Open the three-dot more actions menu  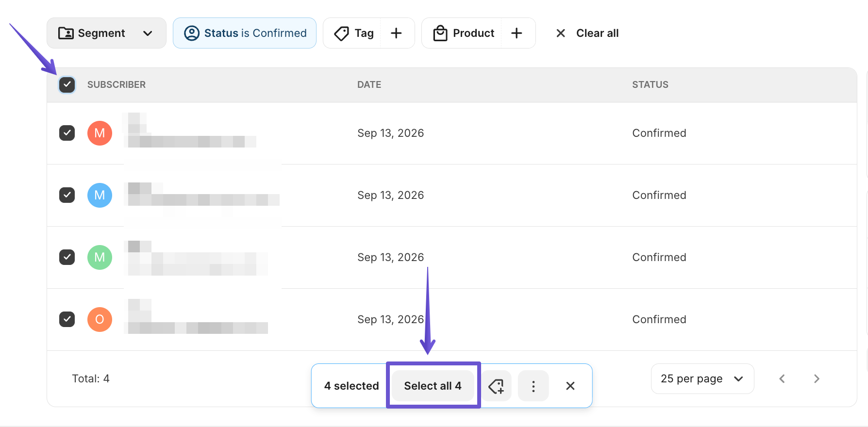point(534,386)
